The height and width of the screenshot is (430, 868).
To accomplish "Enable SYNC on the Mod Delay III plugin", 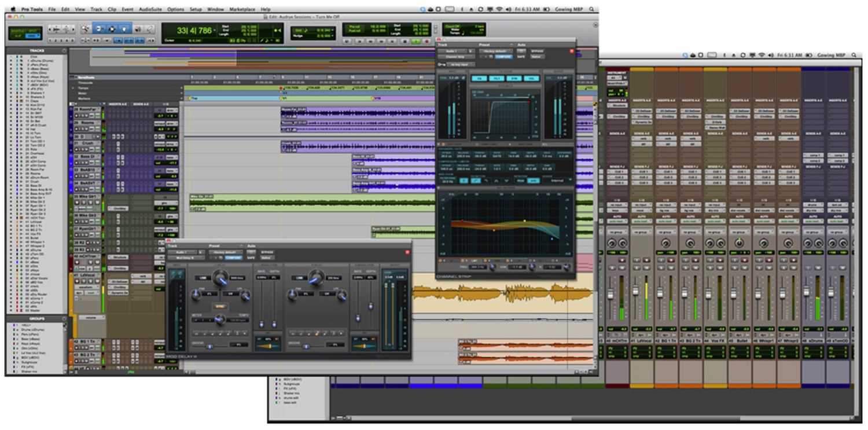I will pos(221,306).
